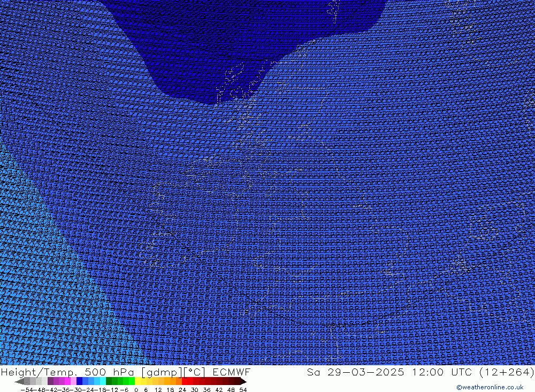Screen dimensions: 535x392
Task: Select the dark blue -30 legend swatch
Action: 79,381
